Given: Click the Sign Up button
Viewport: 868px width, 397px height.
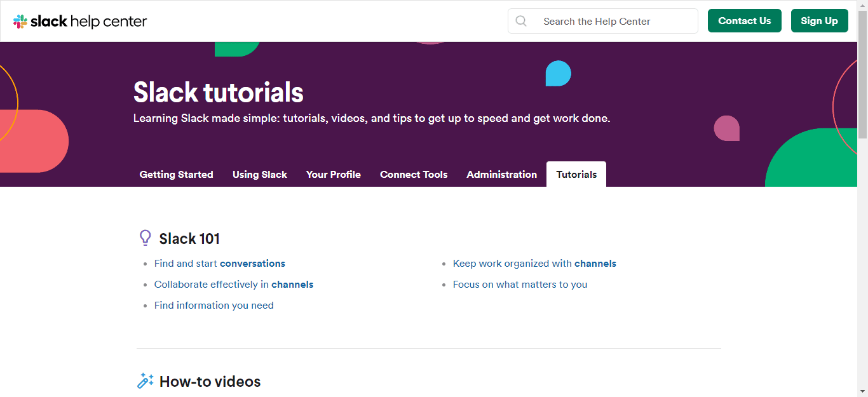Looking at the screenshot, I should pos(819,21).
